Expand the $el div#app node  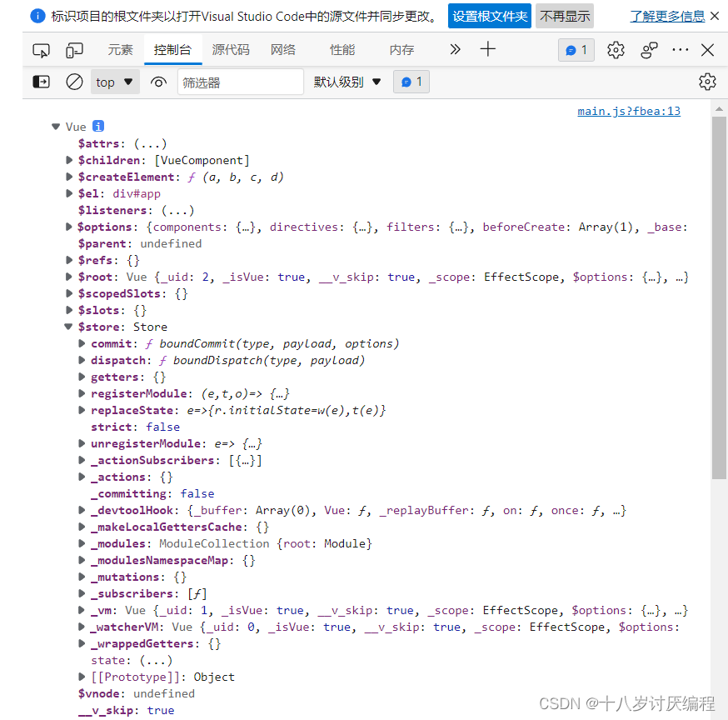pos(69,193)
